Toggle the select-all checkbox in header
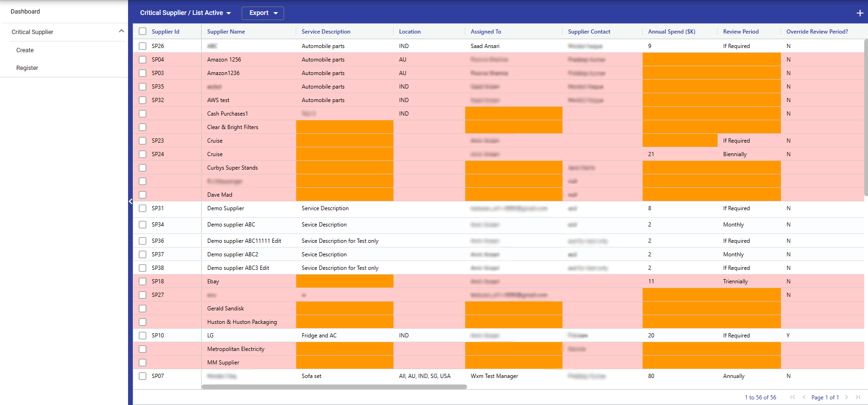Viewport: 868px width, 405px height. [142, 31]
